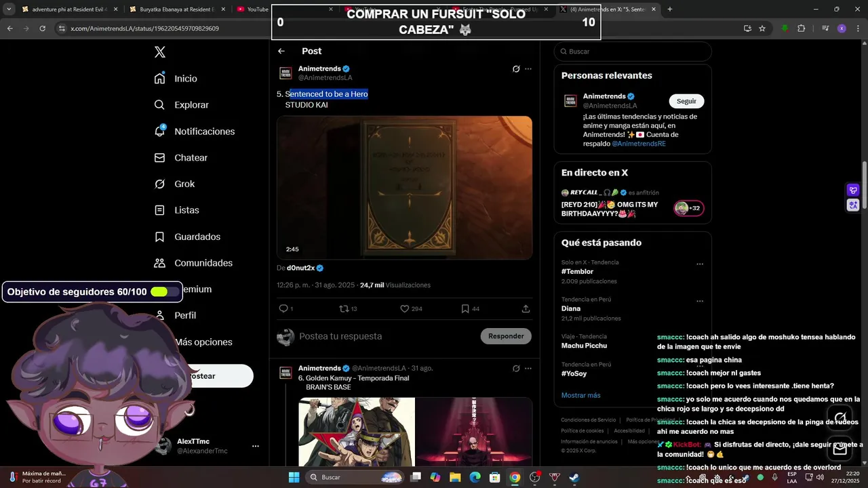The width and height of the screenshot is (868, 488).
Task: Open Política de cookies footer link
Action: 582,431
